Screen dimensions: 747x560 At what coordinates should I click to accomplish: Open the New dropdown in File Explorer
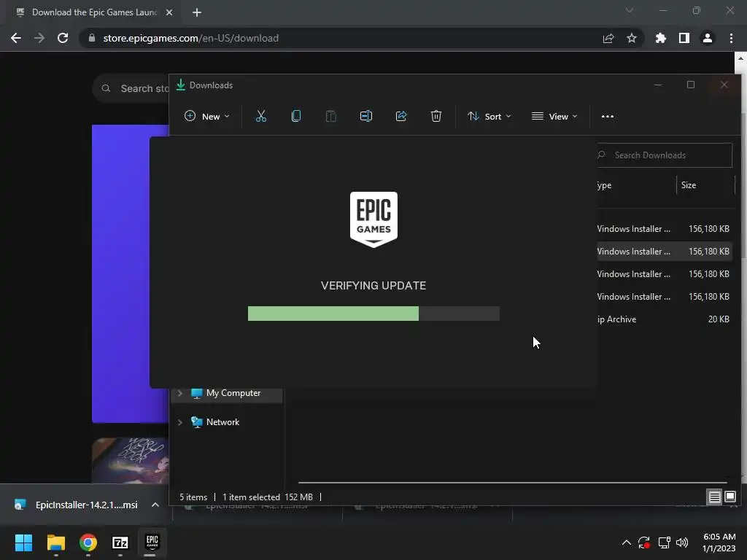click(207, 116)
